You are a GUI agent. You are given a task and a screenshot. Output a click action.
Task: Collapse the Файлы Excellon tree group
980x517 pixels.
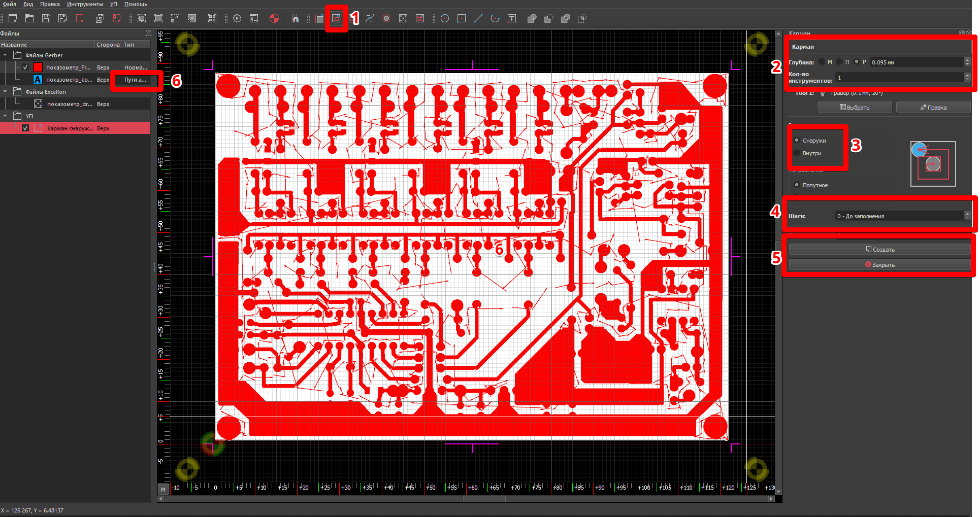click(x=5, y=91)
